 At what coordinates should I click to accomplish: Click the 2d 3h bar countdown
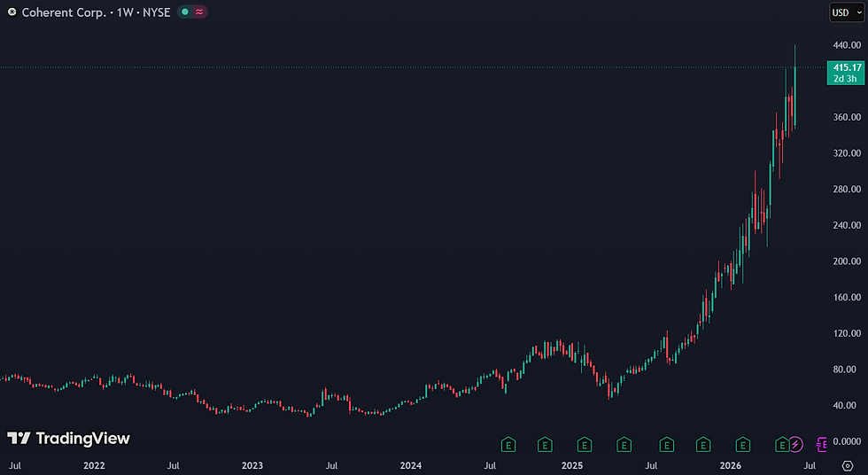[845, 79]
